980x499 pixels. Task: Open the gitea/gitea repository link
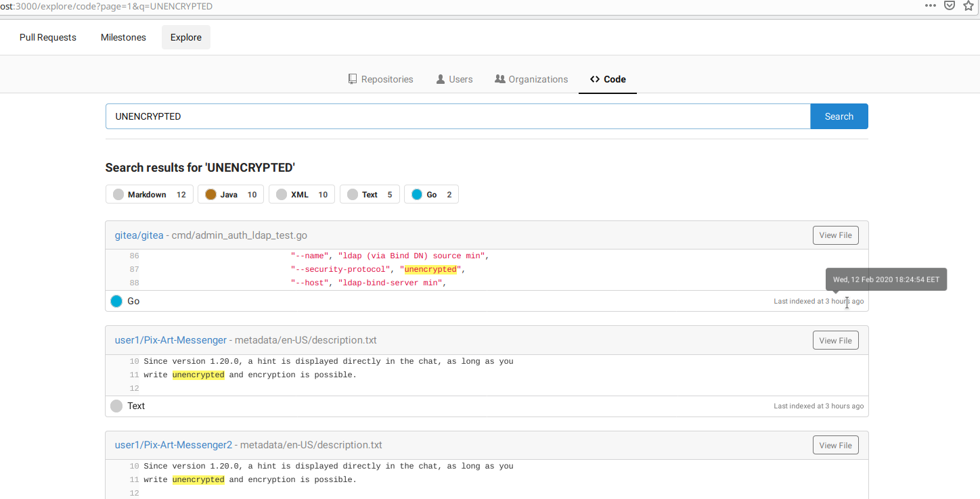139,235
